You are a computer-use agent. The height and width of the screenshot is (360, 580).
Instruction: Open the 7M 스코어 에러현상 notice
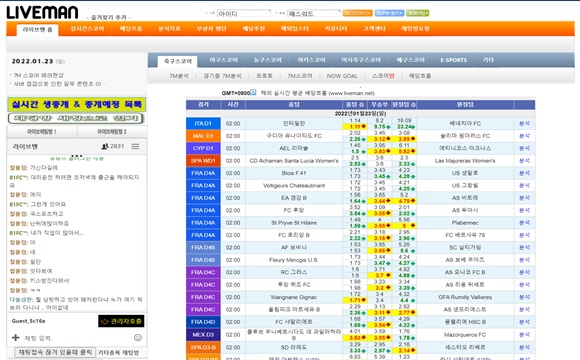(x=38, y=75)
